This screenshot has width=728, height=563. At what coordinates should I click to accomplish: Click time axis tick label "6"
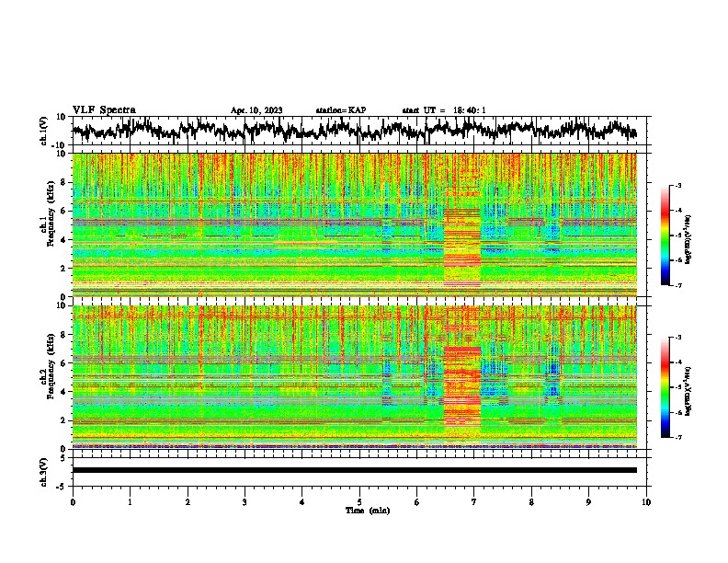point(416,502)
